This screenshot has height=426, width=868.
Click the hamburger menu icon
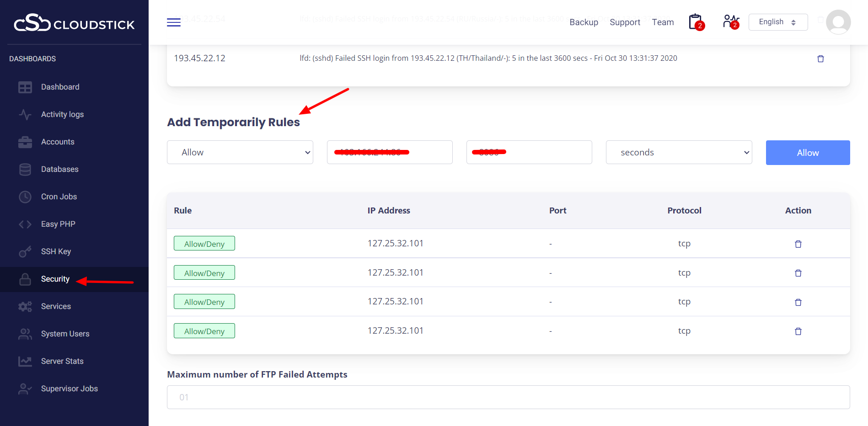point(174,22)
